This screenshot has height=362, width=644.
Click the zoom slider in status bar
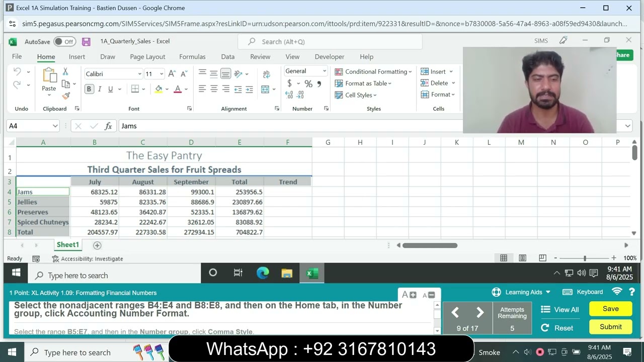(585, 258)
